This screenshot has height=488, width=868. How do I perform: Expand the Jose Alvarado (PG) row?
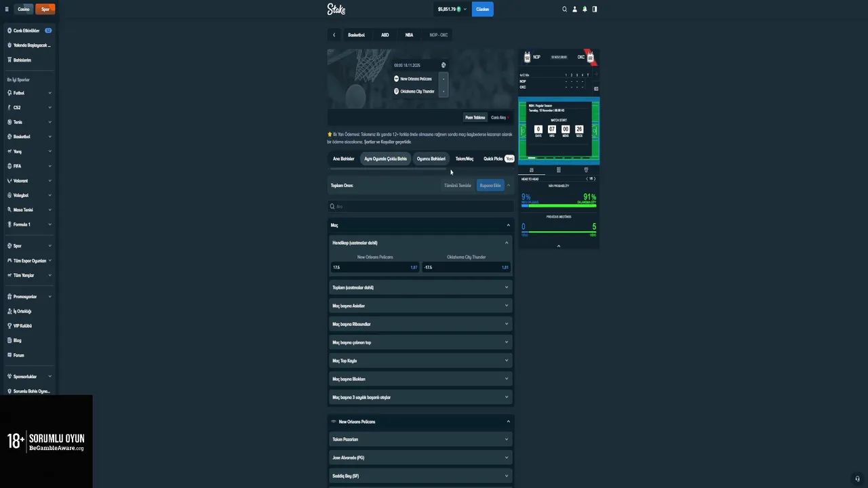coord(420,457)
